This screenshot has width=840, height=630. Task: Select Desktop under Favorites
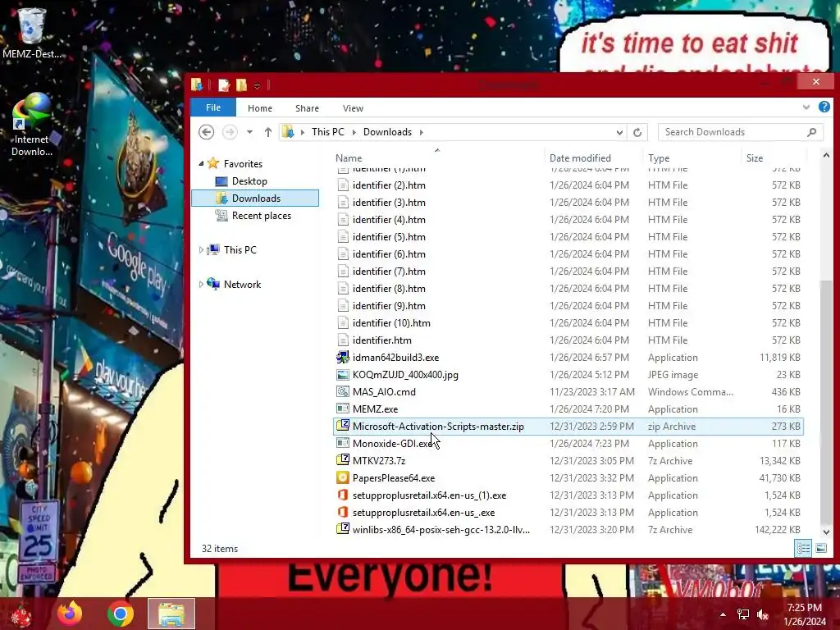pyautogui.click(x=249, y=181)
